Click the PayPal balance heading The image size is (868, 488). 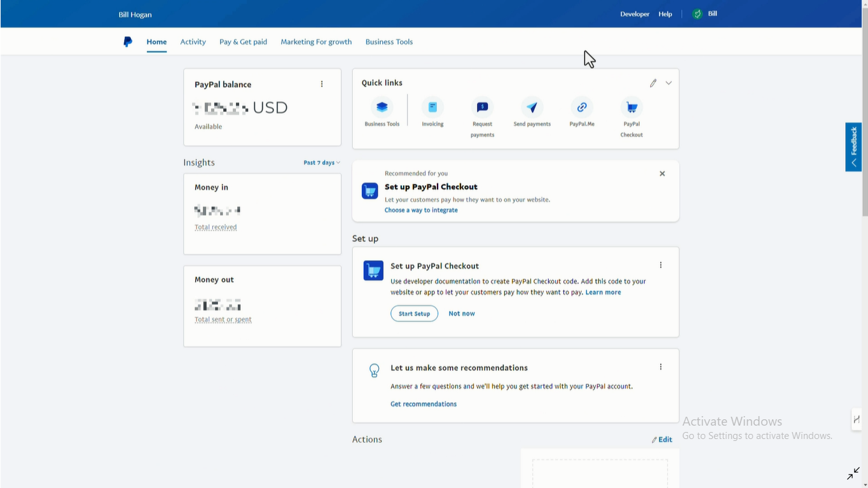[223, 85]
